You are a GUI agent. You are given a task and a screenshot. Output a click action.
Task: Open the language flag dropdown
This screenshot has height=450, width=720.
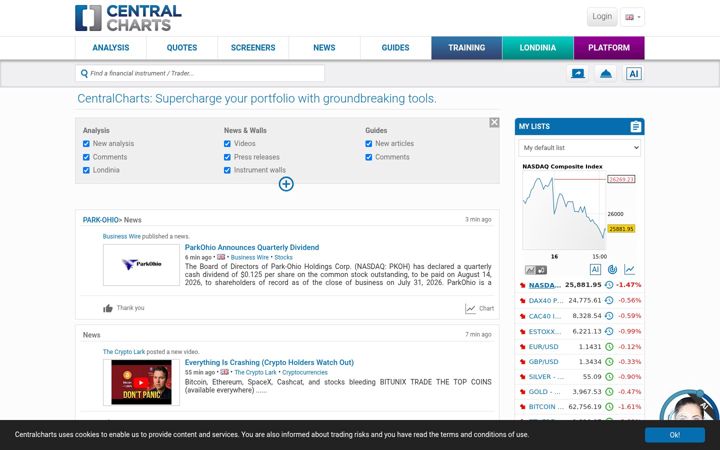632,17
